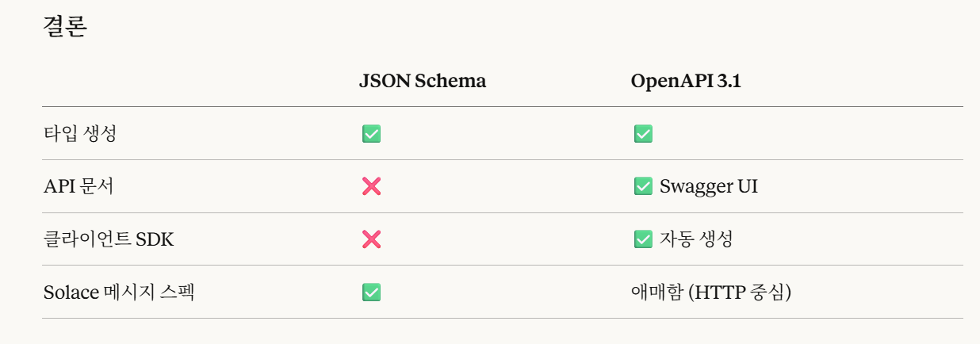Click the green check beside Swagger UI
The image size is (980, 344).
tap(643, 186)
